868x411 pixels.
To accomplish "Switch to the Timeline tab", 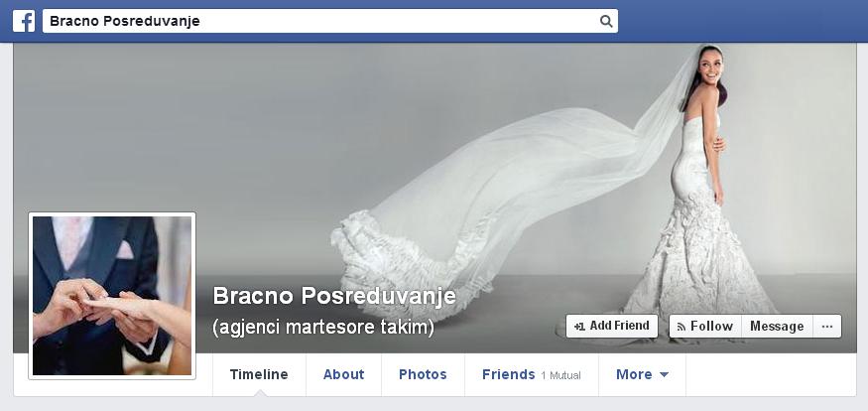I will point(259,374).
